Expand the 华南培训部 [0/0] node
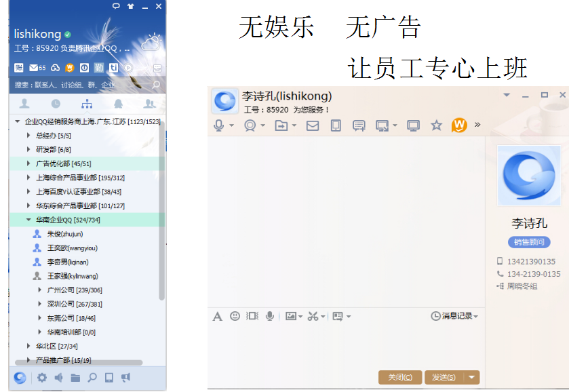This screenshot has height=392, width=569. point(39,332)
